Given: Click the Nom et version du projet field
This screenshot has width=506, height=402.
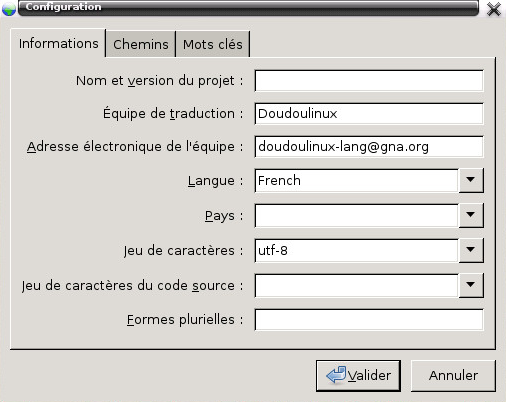Looking at the screenshot, I should [369, 81].
